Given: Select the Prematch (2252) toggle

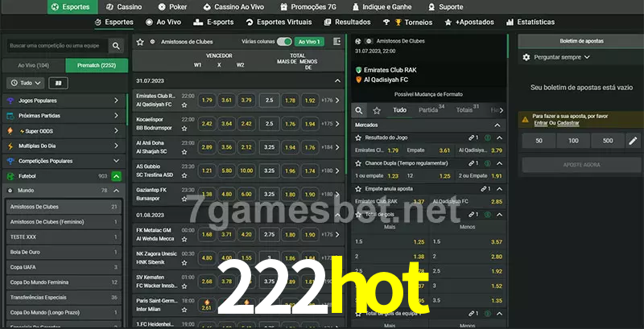Looking at the screenshot, I should [95, 65].
